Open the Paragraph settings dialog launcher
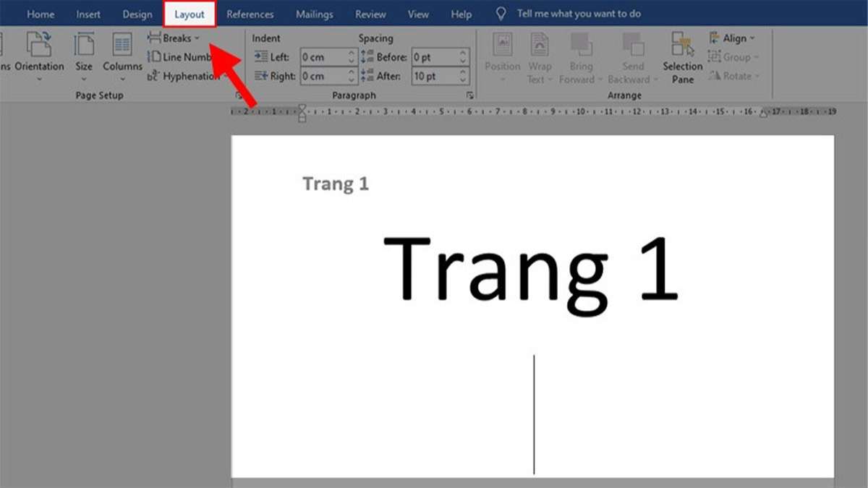This screenshot has width=868, height=488. point(470,95)
